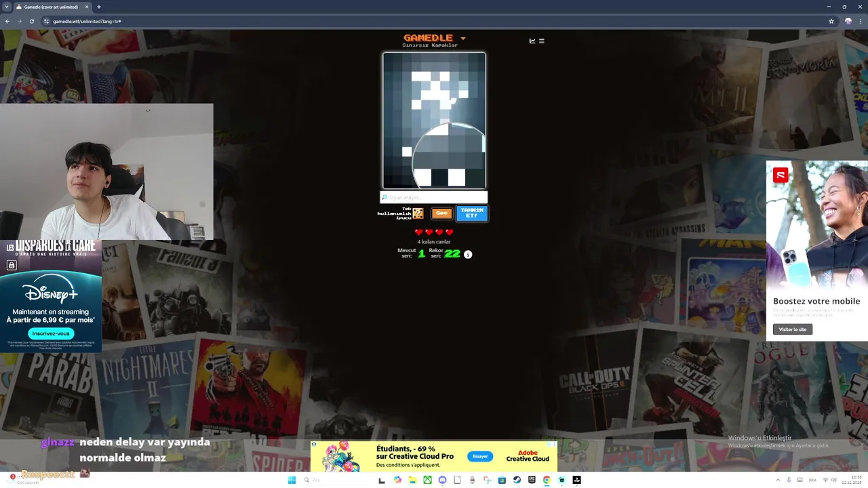Close the Gamedle browser tab
The width and height of the screenshot is (868, 488).
click(87, 7)
